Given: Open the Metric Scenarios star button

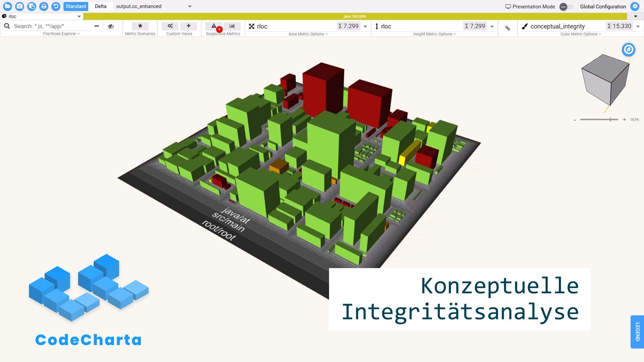Looking at the screenshot, I should [x=140, y=26].
